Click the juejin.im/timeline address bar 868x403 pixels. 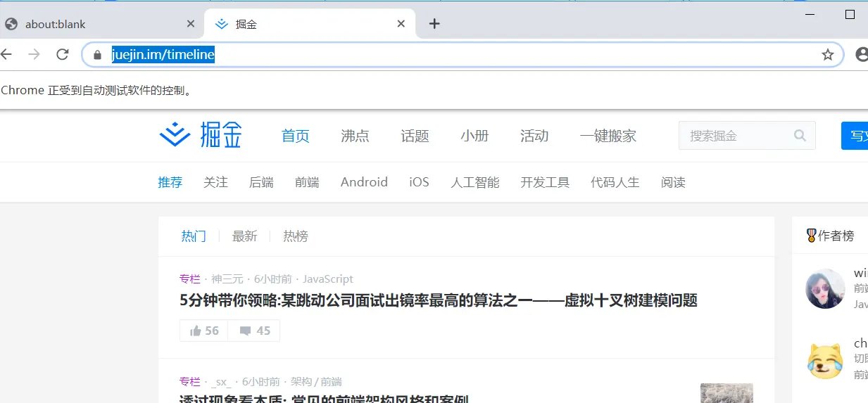tap(463, 54)
